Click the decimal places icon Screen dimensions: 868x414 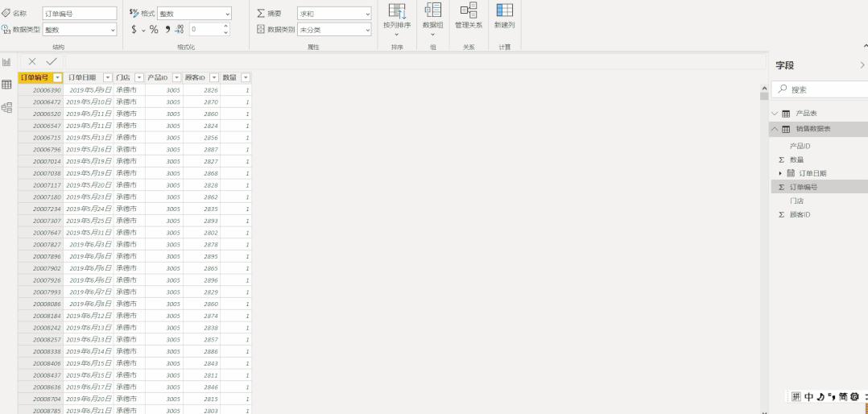[x=180, y=29]
